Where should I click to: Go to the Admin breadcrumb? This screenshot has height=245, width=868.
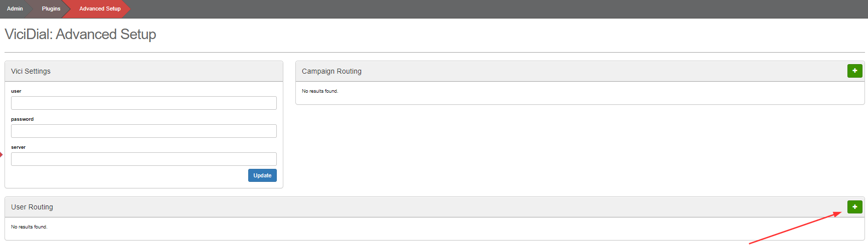click(x=15, y=9)
